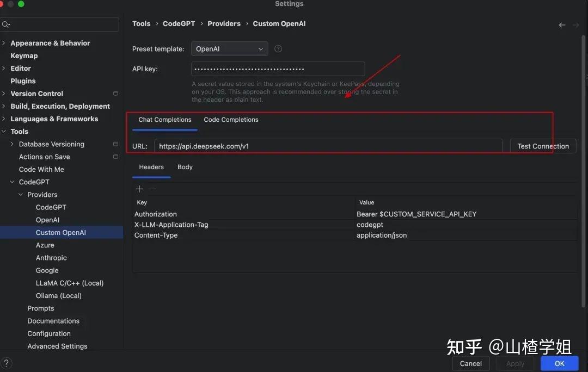Click the OK button

[559, 363]
